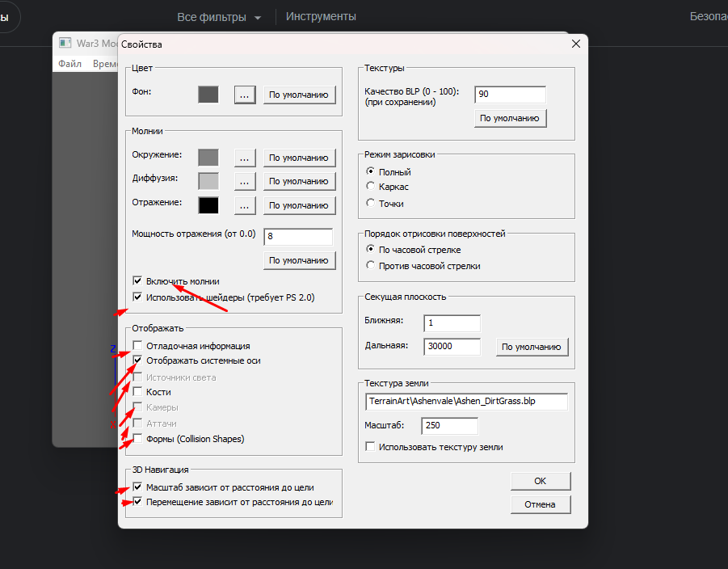Open the Файл menu in War3 window
Viewport: 728px width, 569px height.
pyautogui.click(x=69, y=64)
